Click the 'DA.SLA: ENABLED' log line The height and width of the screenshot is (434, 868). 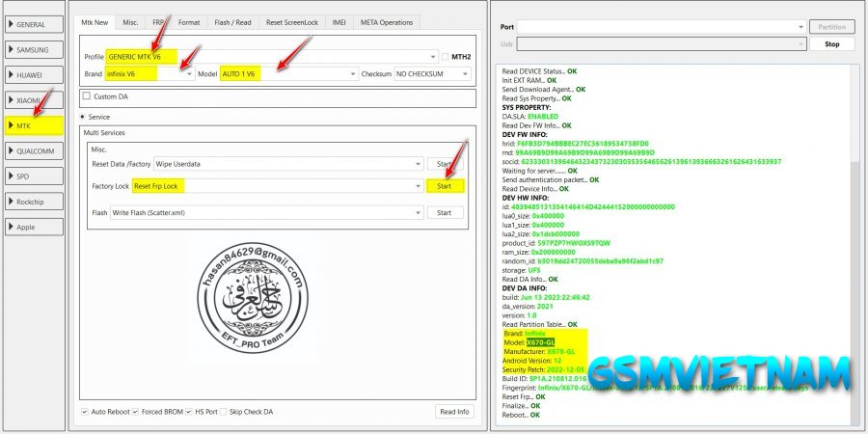(x=529, y=117)
